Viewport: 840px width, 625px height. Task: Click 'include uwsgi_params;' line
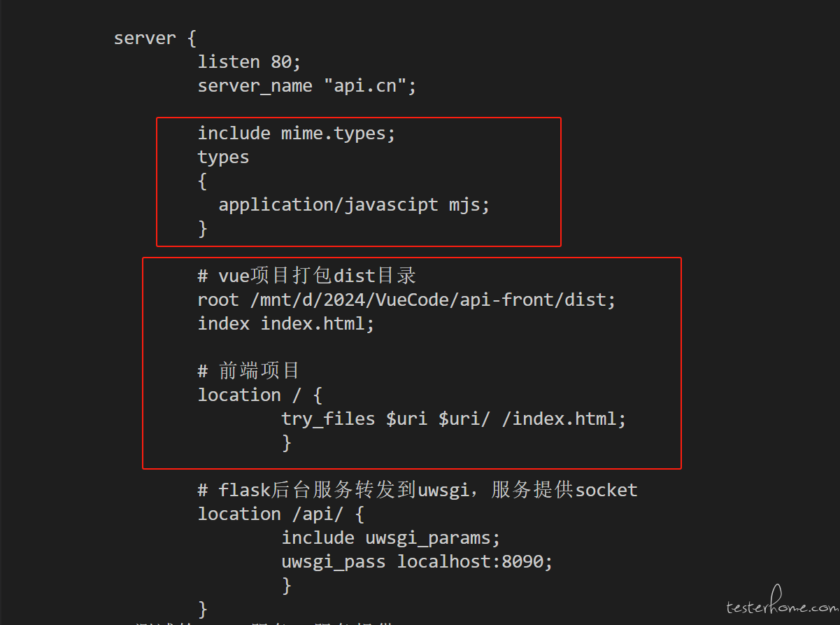pyautogui.click(x=391, y=538)
